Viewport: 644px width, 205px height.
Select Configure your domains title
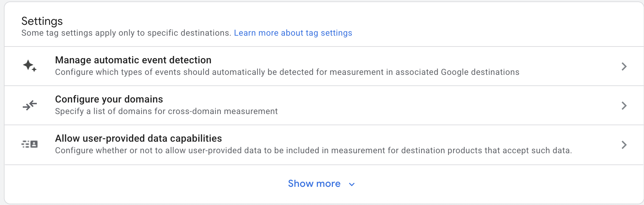click(109, 99)
